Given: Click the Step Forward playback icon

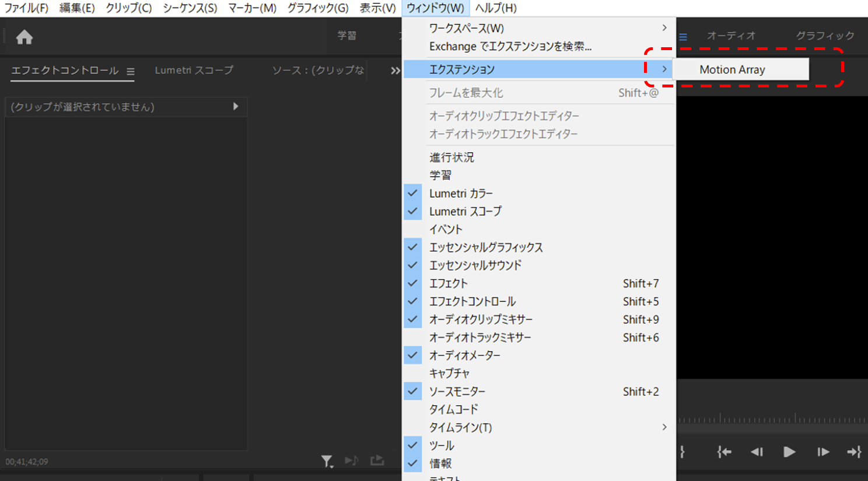Looking at the screenshot, I should coord(822,452).
